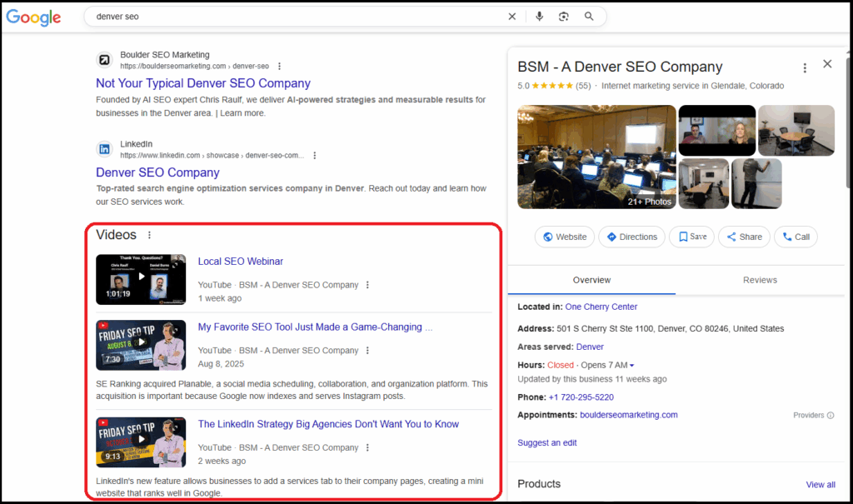Expand the business hours dropdown
Image resolution: width=853 pixels, height=504 pixels.
click(631, 366)
